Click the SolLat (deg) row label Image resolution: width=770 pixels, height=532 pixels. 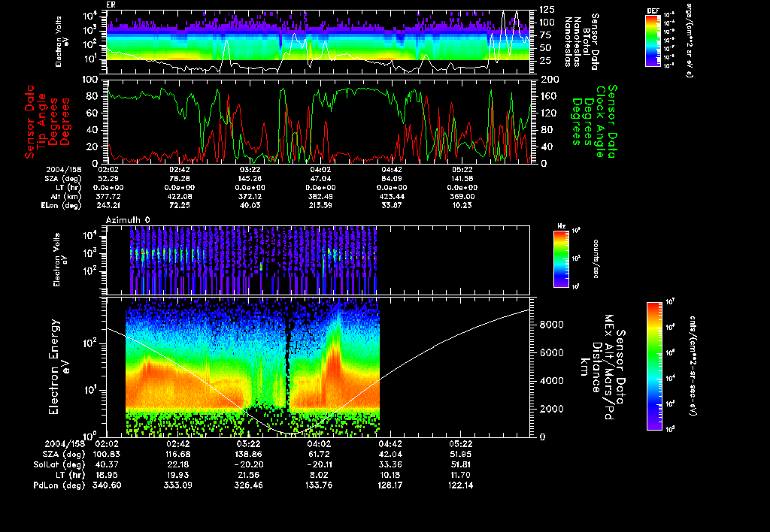click(59, 465)
